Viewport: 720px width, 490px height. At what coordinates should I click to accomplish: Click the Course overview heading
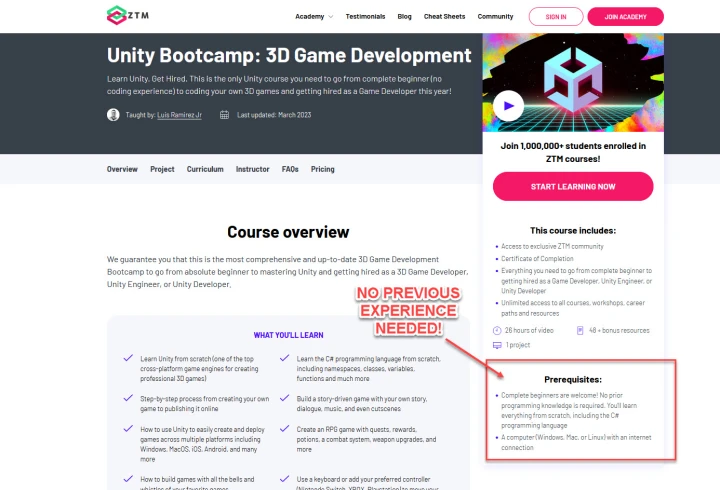(288, 232)
